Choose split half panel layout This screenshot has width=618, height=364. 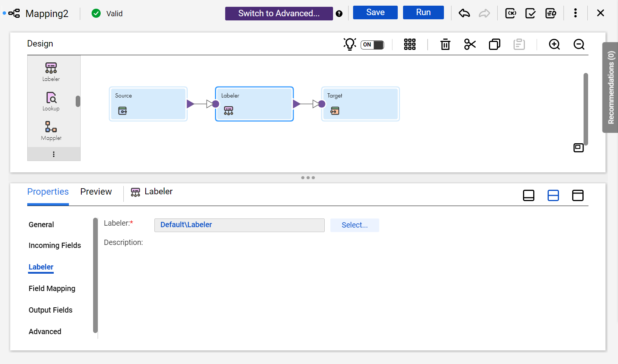click(x=553, y=195)
